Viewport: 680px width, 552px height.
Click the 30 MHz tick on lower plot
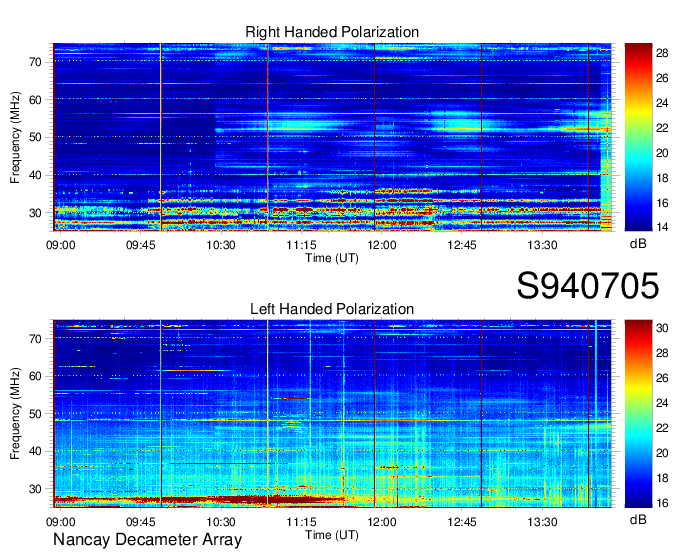point(36,489)
